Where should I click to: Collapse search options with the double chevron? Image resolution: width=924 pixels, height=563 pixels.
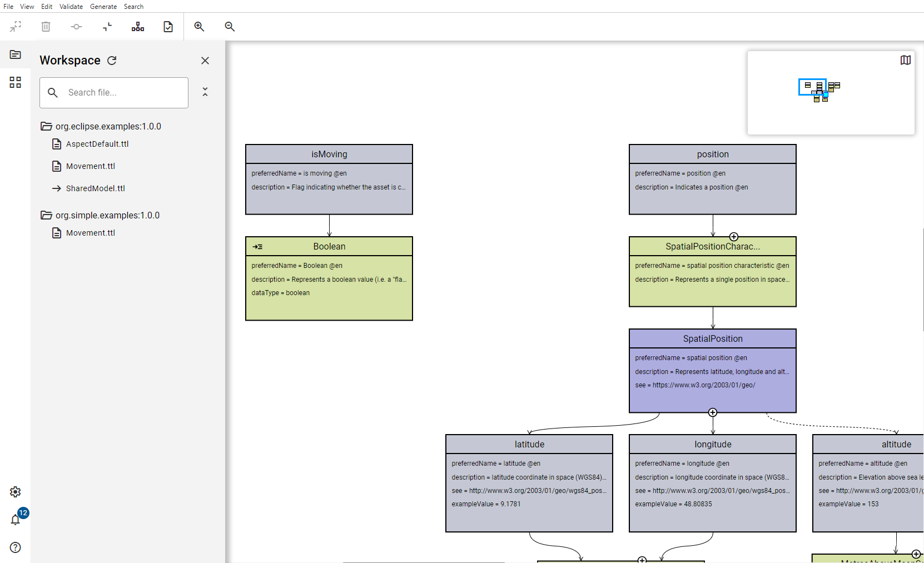(x=205, y=91)
